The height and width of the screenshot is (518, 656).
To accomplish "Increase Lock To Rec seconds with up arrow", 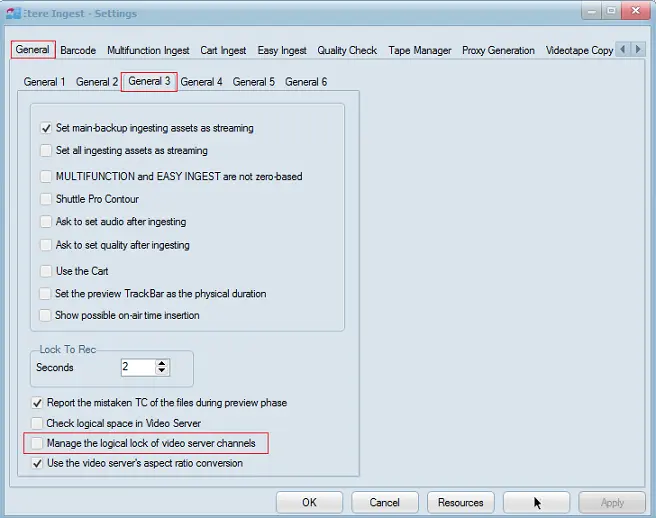I will coord(163,363).
